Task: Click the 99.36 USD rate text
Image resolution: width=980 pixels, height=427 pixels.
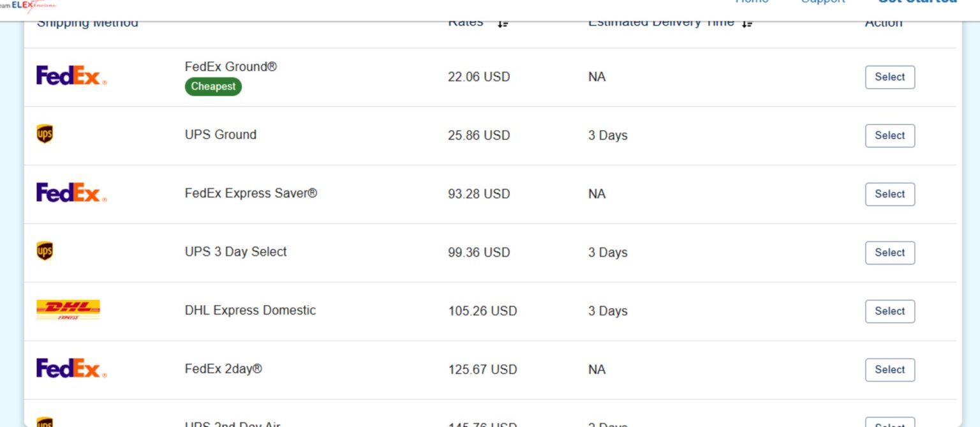Action: 479,253
